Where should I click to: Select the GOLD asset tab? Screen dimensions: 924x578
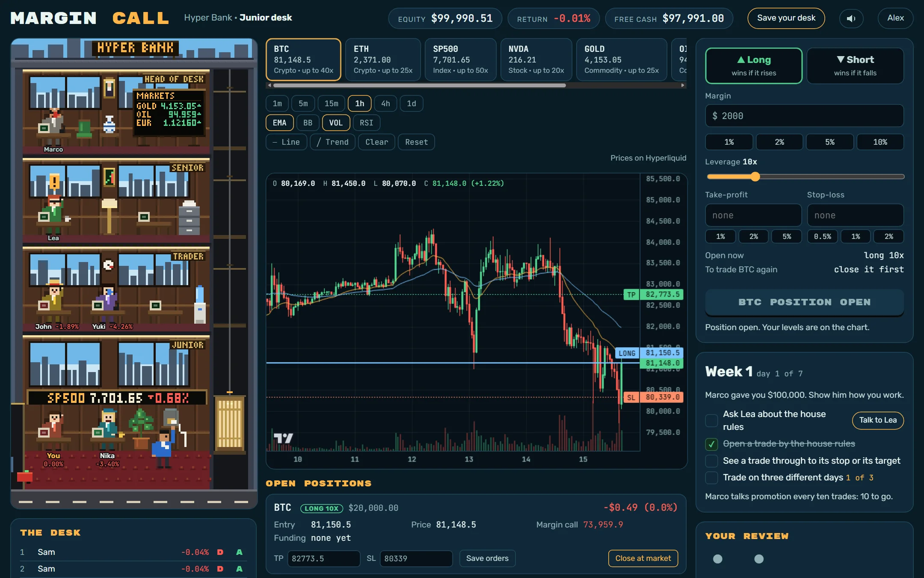tap(622, 60)
